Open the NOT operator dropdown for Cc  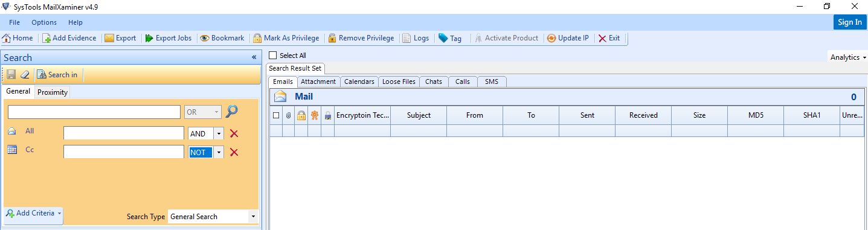pos(219,153)
